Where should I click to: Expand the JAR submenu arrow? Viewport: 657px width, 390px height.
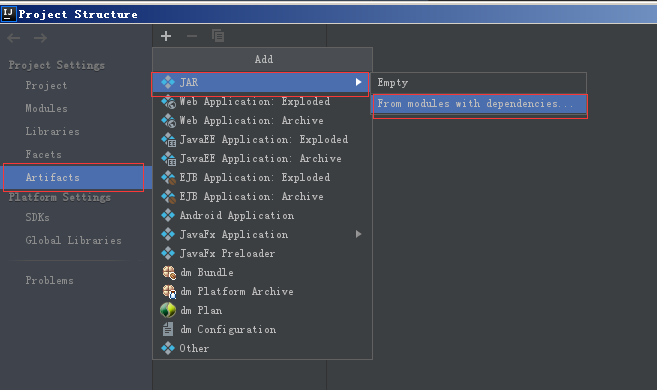(x=358, y=82)
